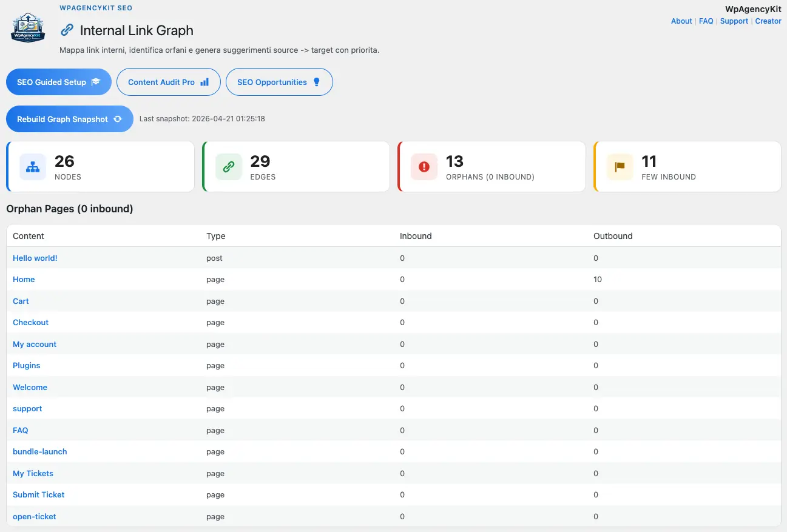Viewport: 787px width, 532px height.
Task: Click the red Orphans warning icon
Action: (x=424, y=167)
